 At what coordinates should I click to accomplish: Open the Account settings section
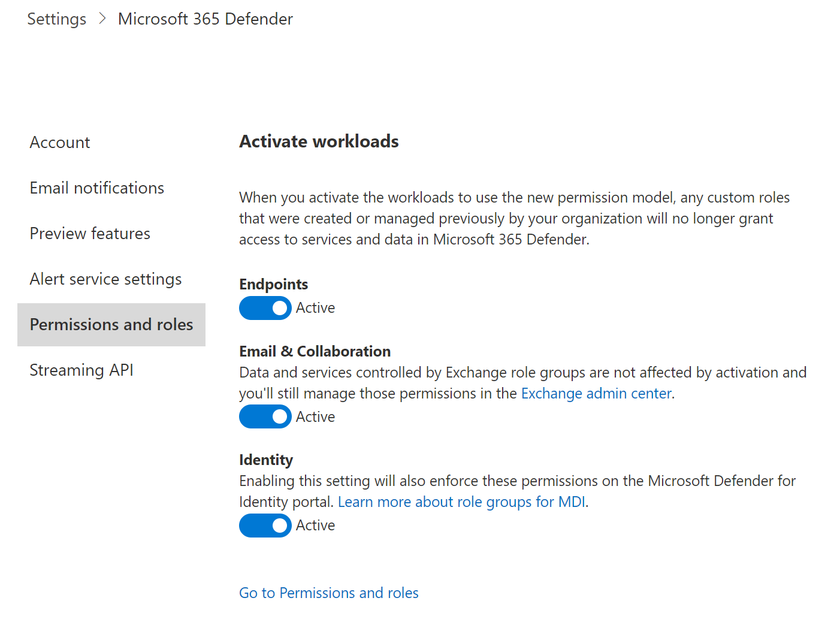(x=60, y=143)
